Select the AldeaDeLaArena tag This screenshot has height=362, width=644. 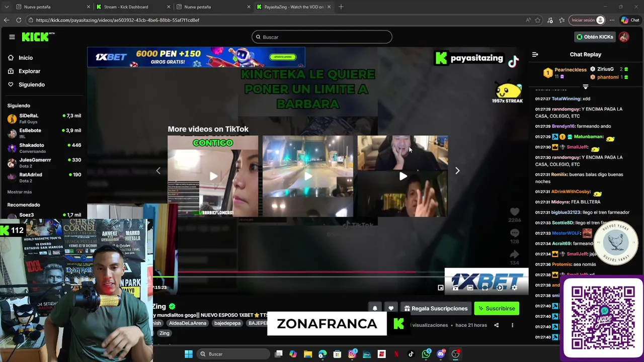tap(188, 323)
